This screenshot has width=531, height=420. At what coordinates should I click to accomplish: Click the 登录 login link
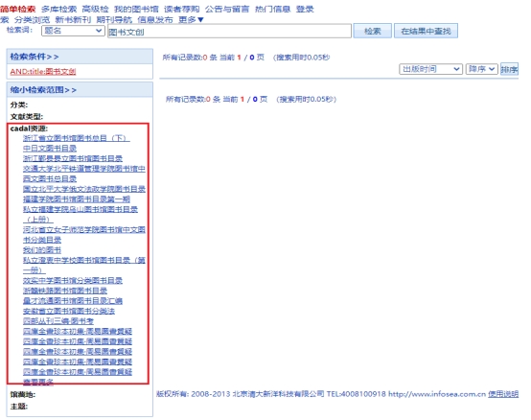pyautogui.click(x=305, y=10)
